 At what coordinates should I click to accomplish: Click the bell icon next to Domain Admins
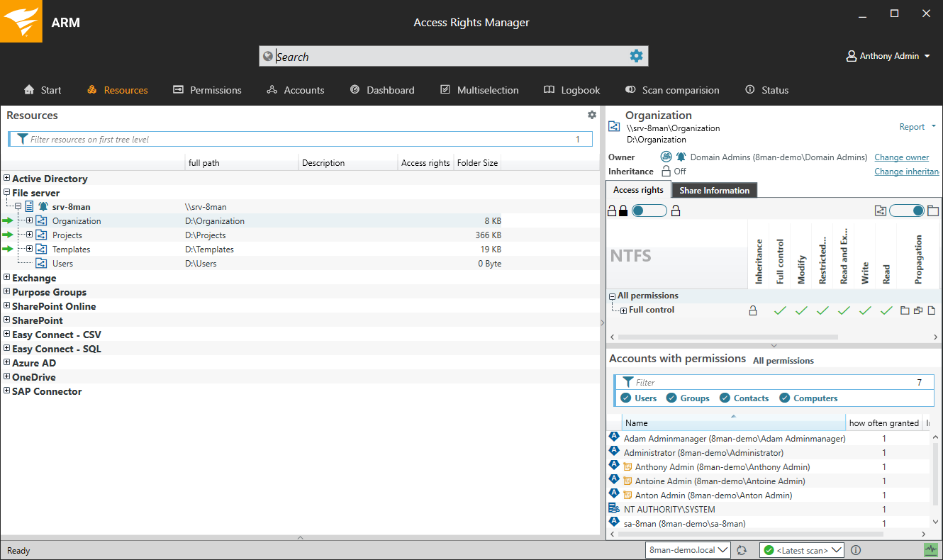pos(681,157)
